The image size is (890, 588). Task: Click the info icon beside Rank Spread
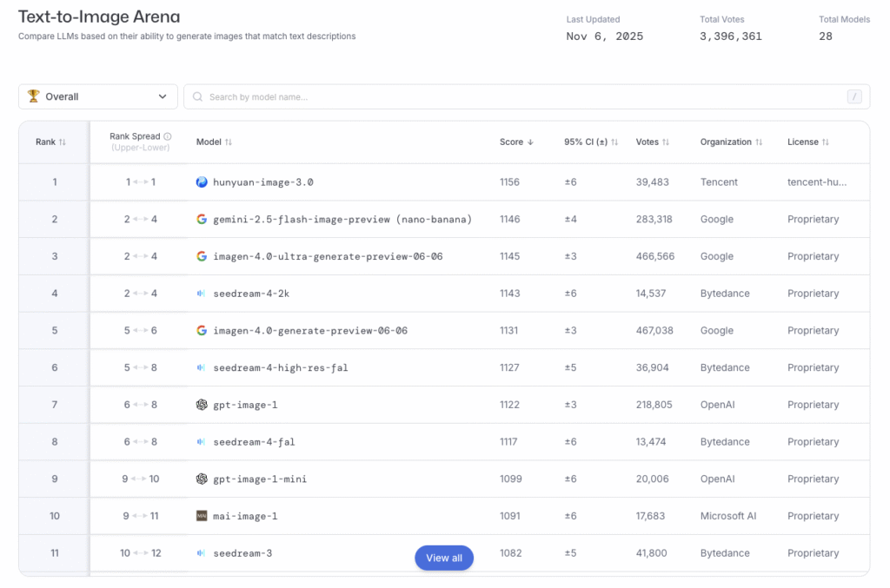168,136
